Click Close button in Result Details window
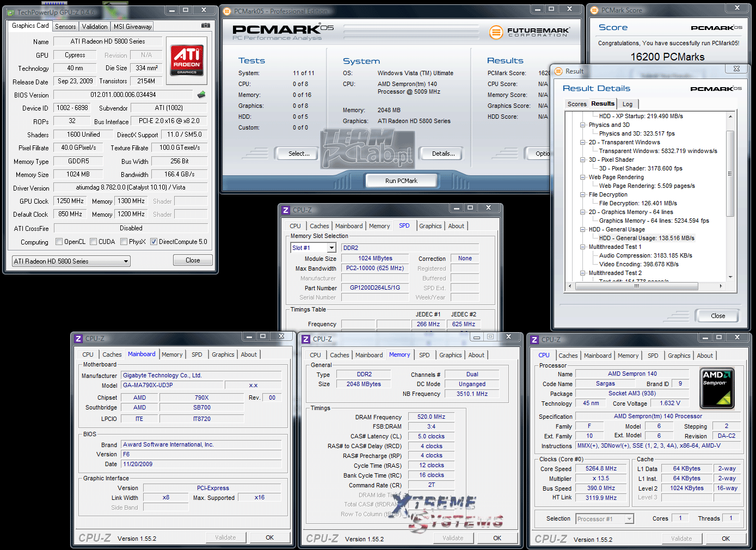 pos(718,316)
